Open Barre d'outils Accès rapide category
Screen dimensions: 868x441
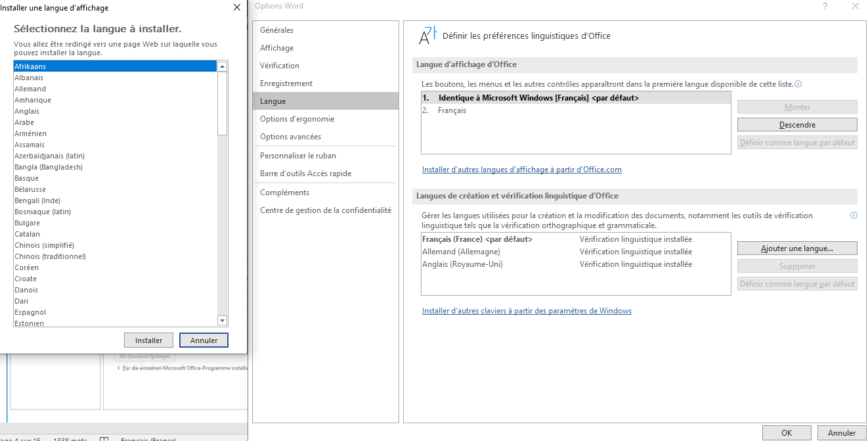point(325,174)
